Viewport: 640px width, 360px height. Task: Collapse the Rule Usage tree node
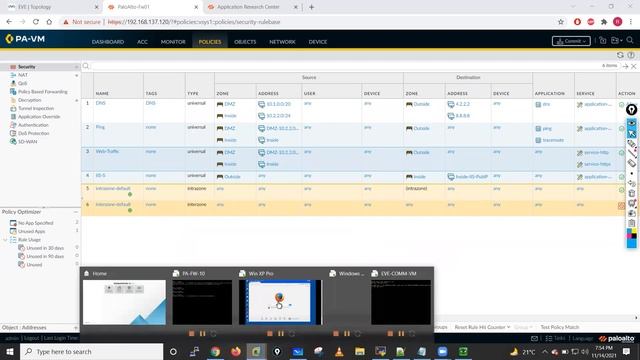[5, 240]
